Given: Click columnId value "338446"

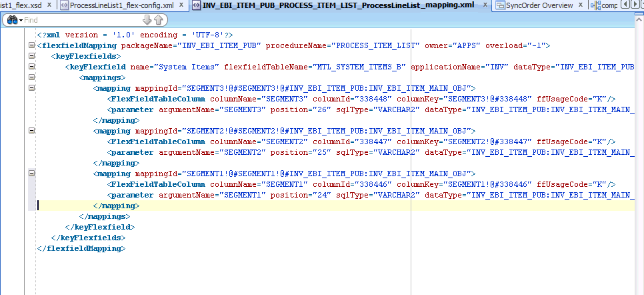Looking at the screenshot, I should pos(375,185).
